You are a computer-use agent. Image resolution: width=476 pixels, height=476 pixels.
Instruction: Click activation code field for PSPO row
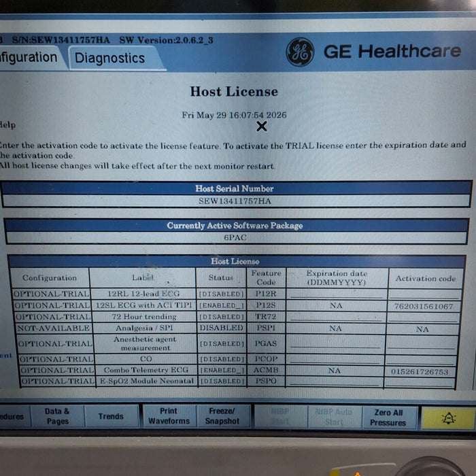(x=420, y=382)
